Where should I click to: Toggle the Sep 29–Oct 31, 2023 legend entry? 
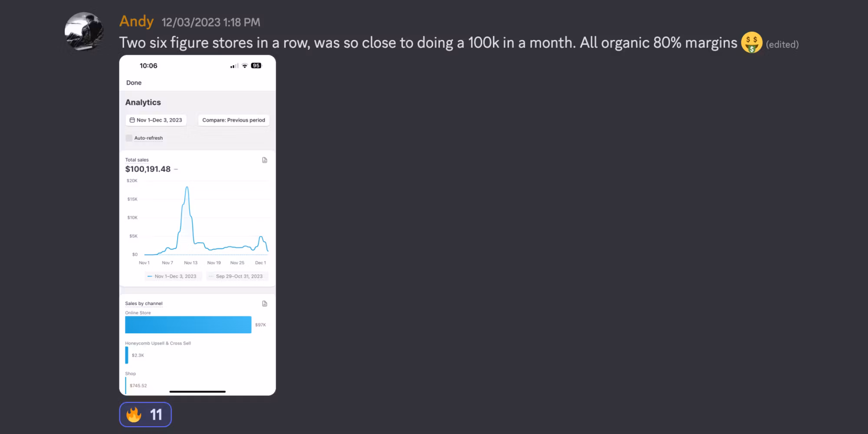[x=236, y=276]
